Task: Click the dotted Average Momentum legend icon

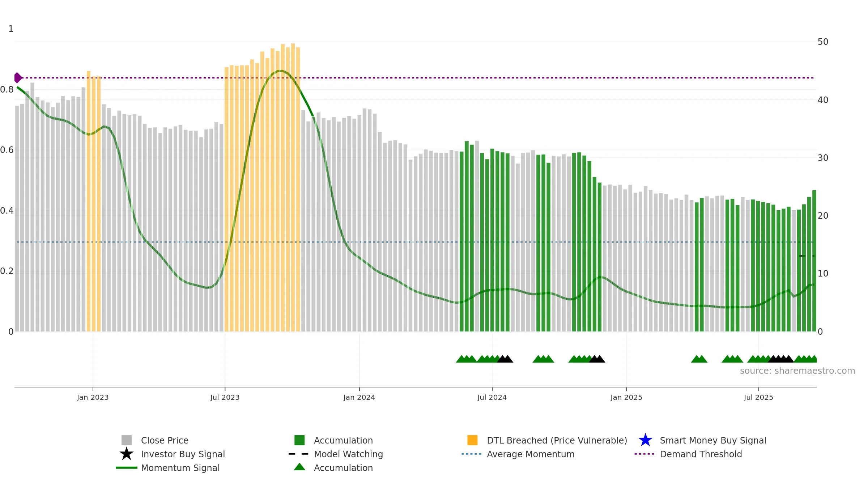Action: click(x=472, y=454)
